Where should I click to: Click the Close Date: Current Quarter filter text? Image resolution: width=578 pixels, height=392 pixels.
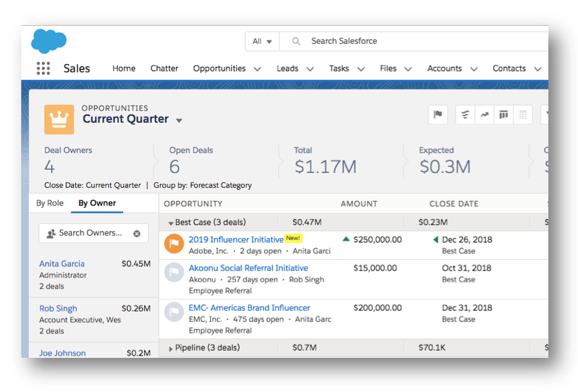coord(93,185)
